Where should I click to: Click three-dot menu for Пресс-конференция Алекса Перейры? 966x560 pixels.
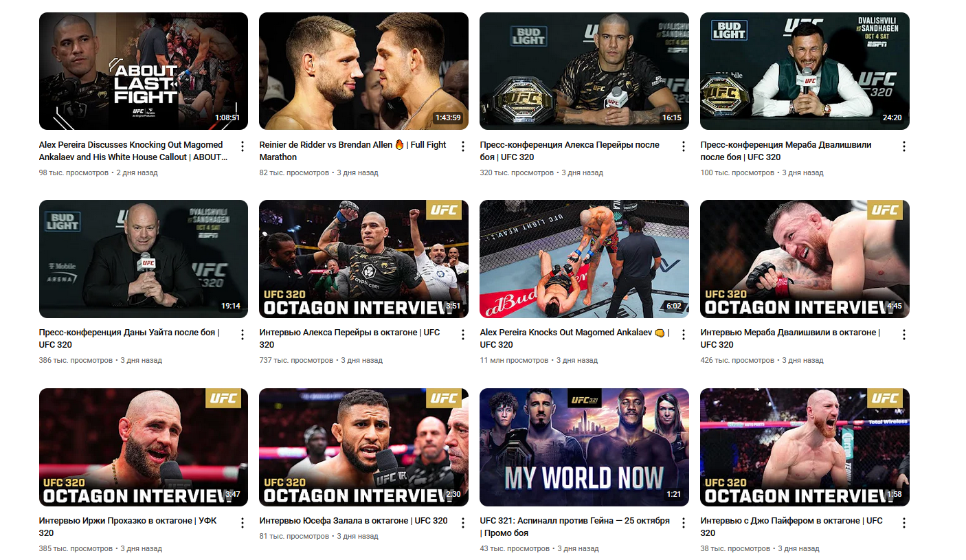(x=683, y=146)
